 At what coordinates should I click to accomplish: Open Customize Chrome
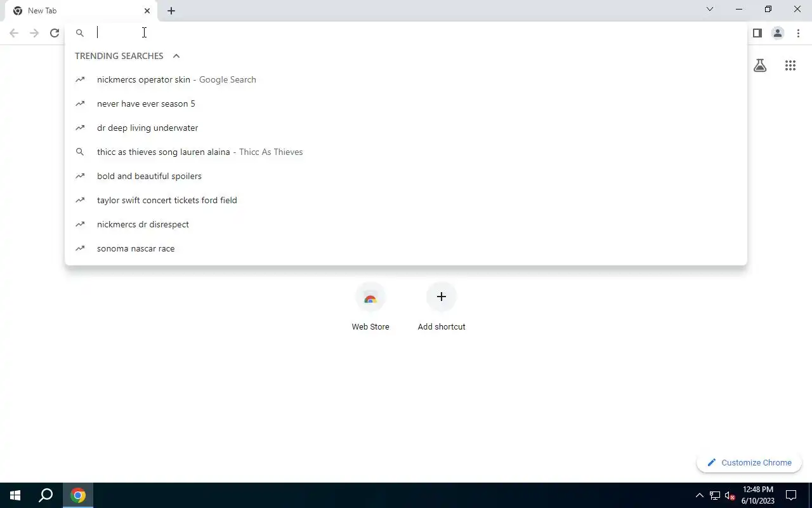[x=749, y=462]
